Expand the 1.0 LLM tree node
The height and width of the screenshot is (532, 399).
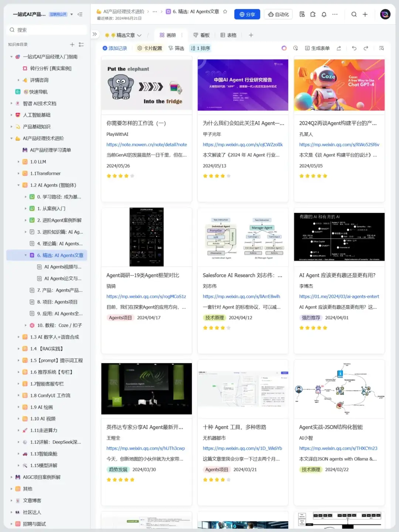[18, 162]
